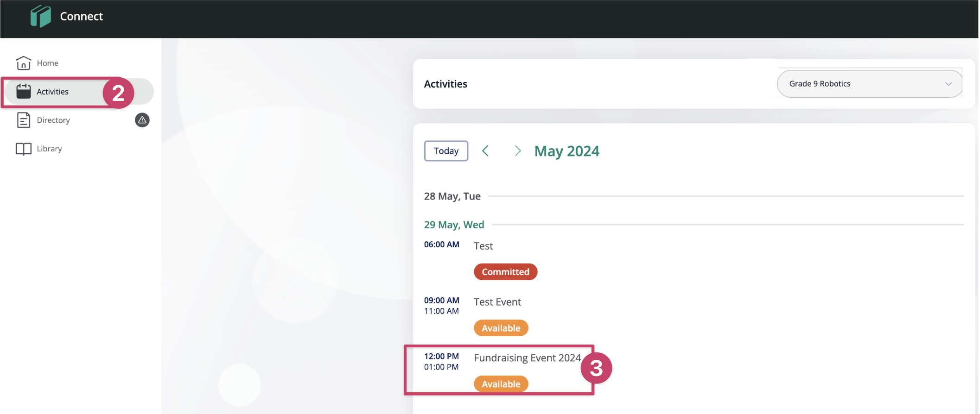
Task: Click Available badge under Fundraising Event 2024
Action: pyautogui.click(x=501, y=384)
